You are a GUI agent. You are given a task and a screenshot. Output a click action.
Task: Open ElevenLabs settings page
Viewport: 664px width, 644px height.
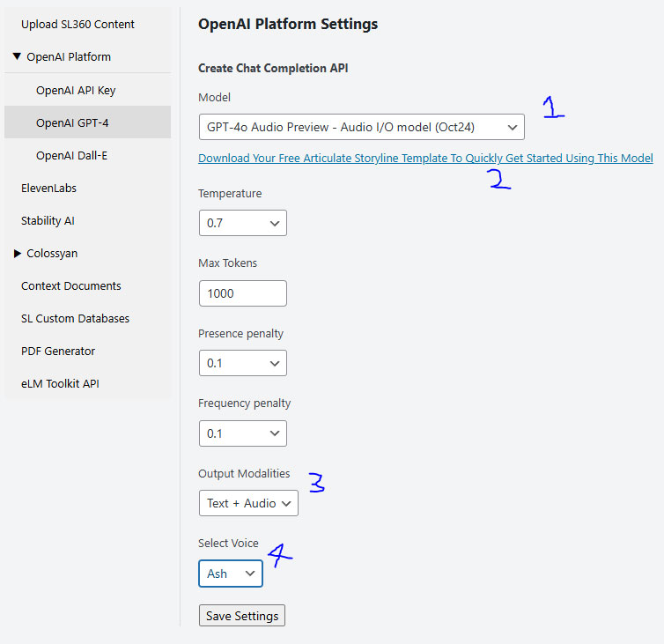click(48, 189)
